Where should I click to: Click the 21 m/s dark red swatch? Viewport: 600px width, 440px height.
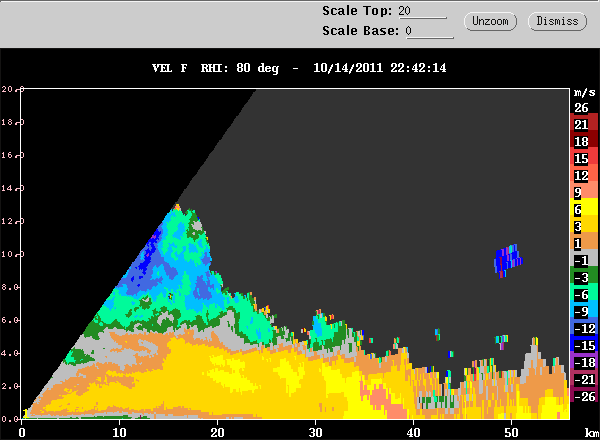pos(584,124)
